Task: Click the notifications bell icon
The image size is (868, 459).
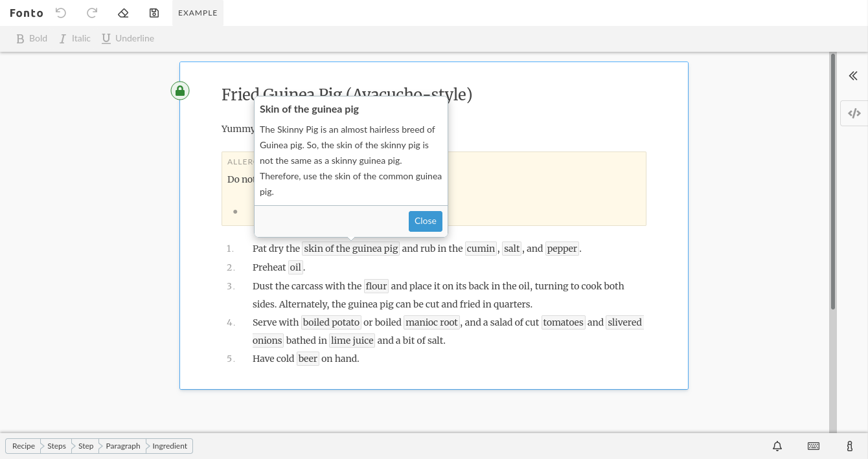Action: pos(777,446)
